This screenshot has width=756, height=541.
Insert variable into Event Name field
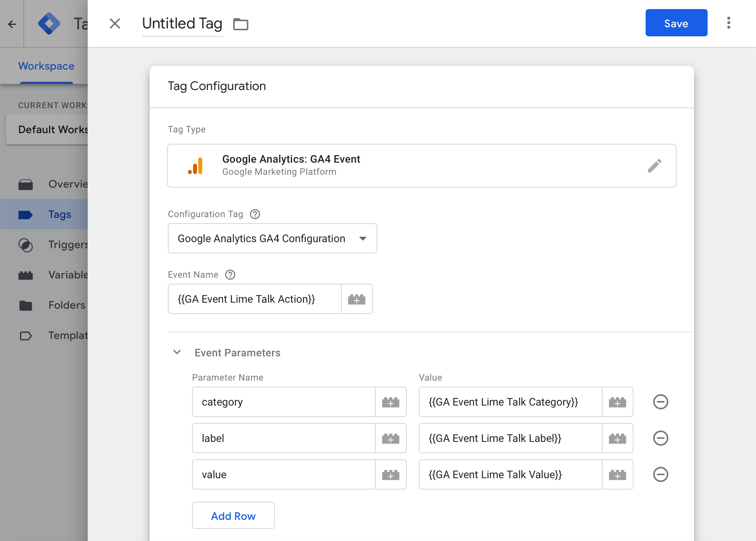pyautogui.click(x=356, y=299)
